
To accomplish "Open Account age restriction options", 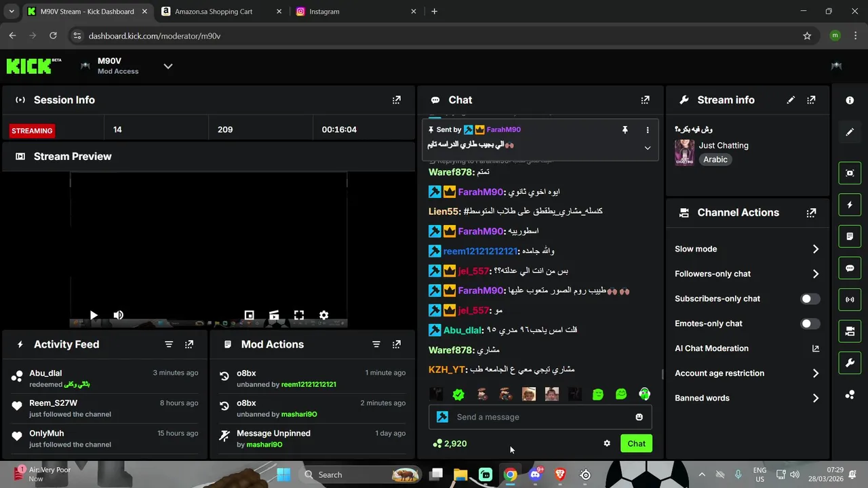I will (747, 373).
